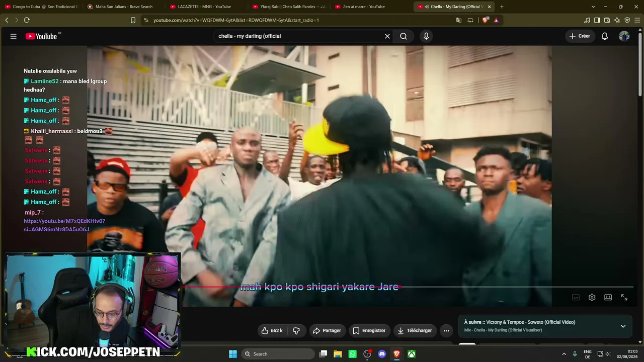Translate this page icon in address bar
Image resolution: width=644 pixels, height=362 pixels.
pyautogui.click(x=459, y=20)
